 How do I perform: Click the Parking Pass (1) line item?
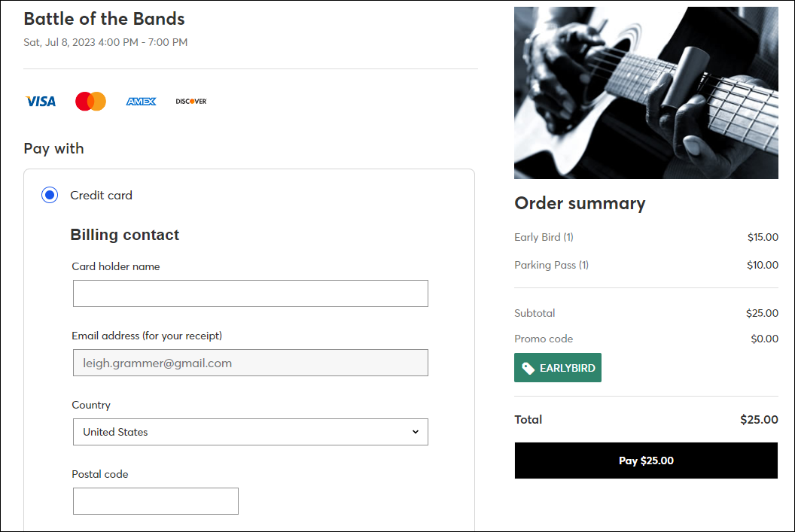[551, 265]
